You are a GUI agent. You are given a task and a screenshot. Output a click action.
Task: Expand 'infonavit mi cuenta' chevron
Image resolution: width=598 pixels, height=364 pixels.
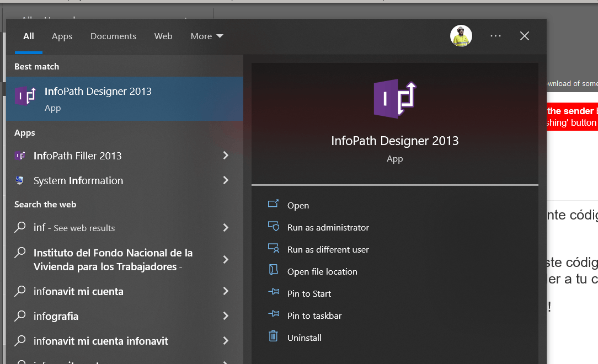pos(226,291)
